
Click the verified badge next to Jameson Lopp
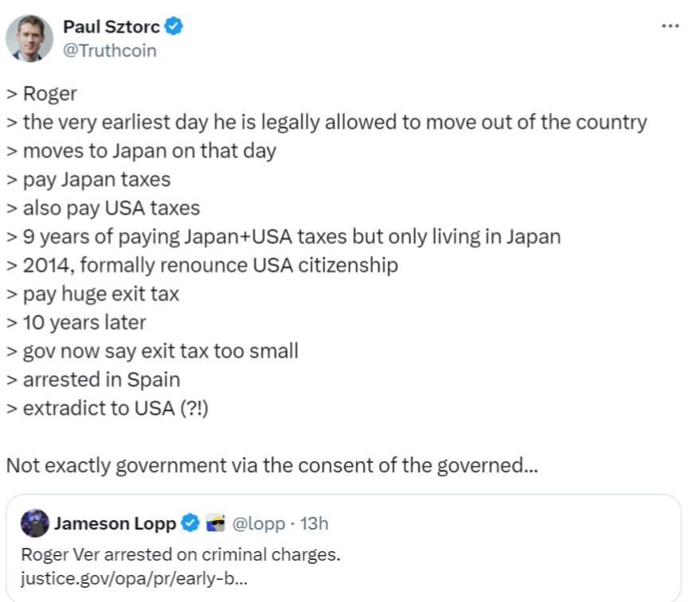pyautogui.click(x=190, y=523)
